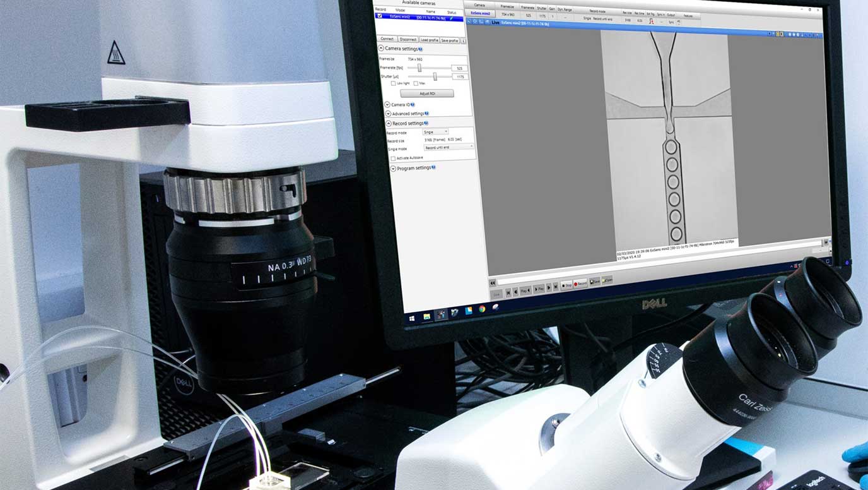Start recording with the Record button

pos(580,284)
